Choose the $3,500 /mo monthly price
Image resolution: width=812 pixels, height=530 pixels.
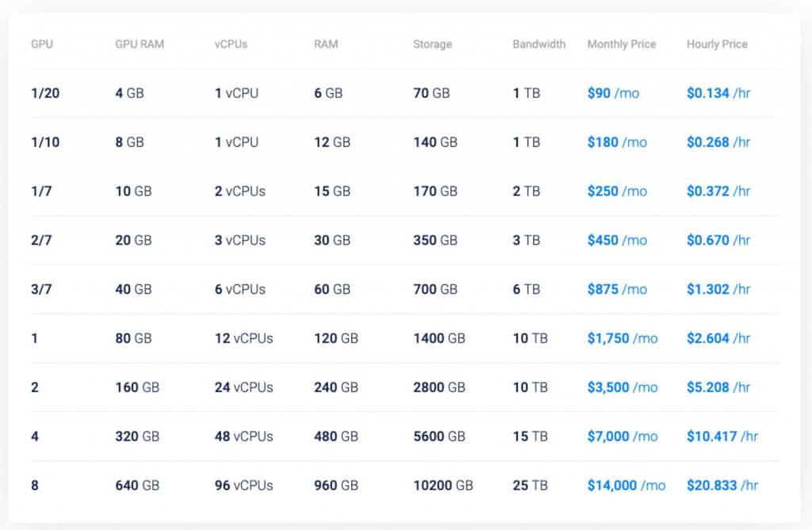coord(622,388)
